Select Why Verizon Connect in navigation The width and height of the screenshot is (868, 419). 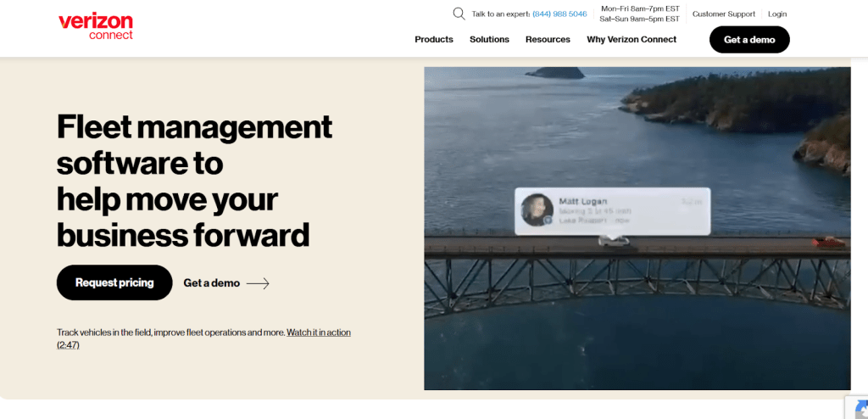click(632, 40)
